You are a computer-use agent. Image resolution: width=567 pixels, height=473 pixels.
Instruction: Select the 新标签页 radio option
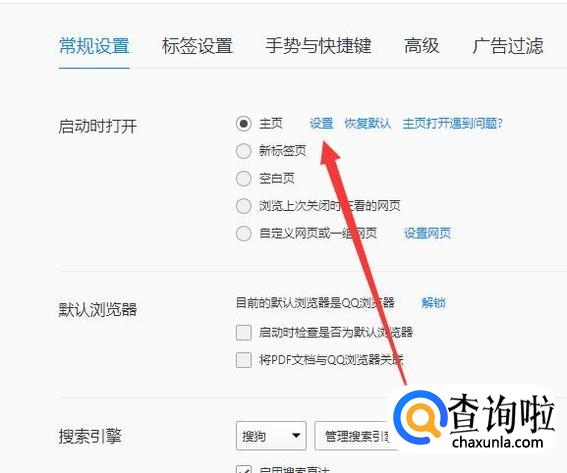(x=243, y=151)
